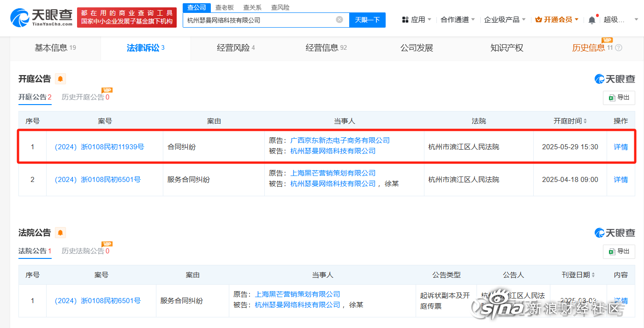This screenshot has height=328, width=644.
Task: Open the 历史法院公告 sub-tab
Action: [x=86, y=251]
